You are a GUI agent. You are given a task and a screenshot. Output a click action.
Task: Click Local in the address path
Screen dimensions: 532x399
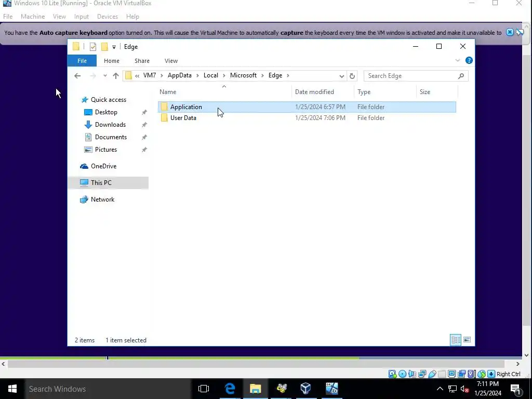211,75
